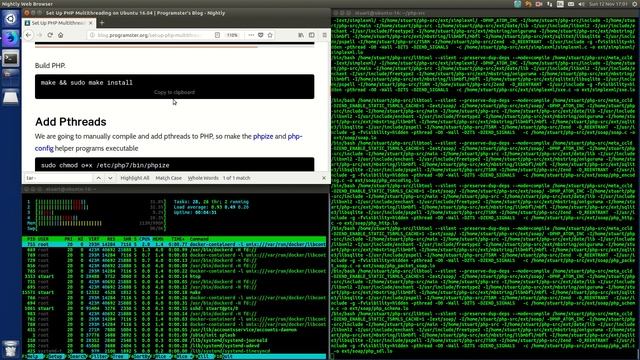Click the make && sudo make install code
Viewport: 640px width, 360px height.
click(87, 83)
